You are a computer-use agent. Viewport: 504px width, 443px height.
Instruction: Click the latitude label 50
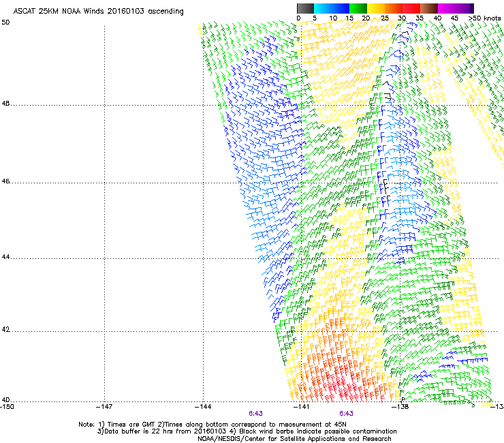5,22
